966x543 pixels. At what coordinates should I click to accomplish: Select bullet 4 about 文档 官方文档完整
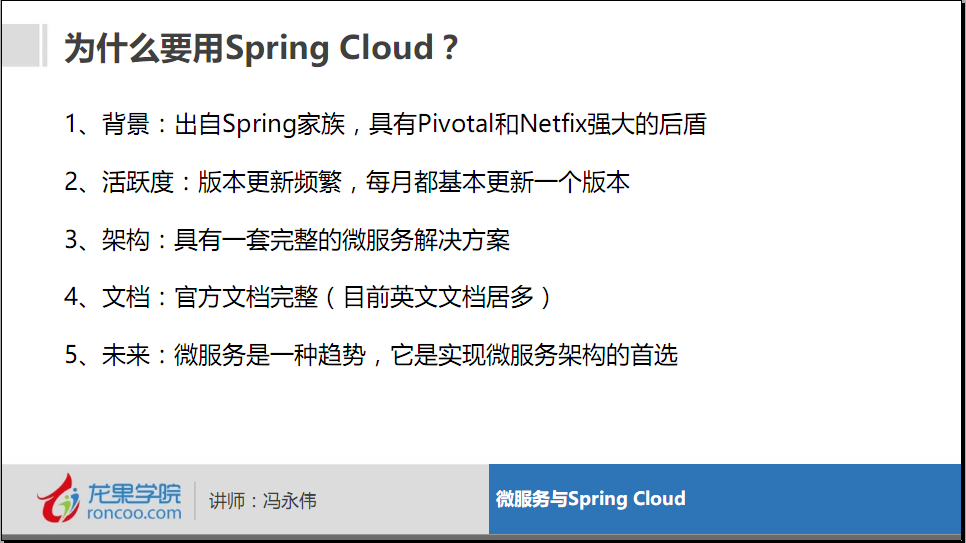[x=308, y=297]
